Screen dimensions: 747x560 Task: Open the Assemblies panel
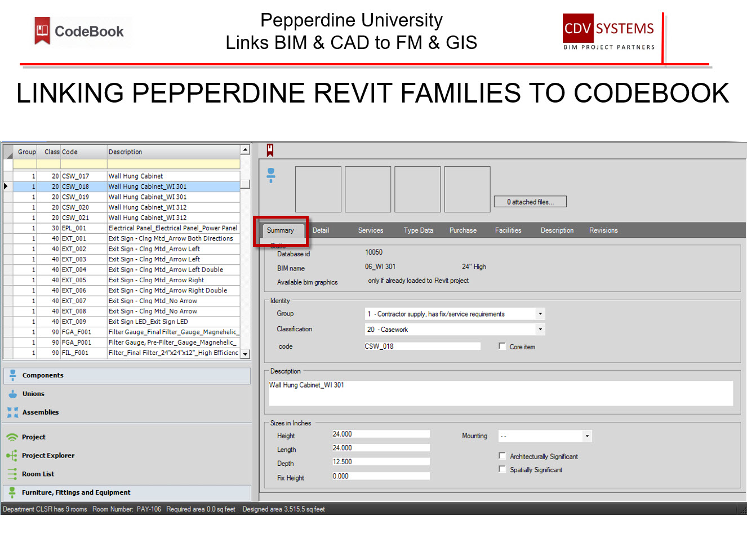click(127, 412)
